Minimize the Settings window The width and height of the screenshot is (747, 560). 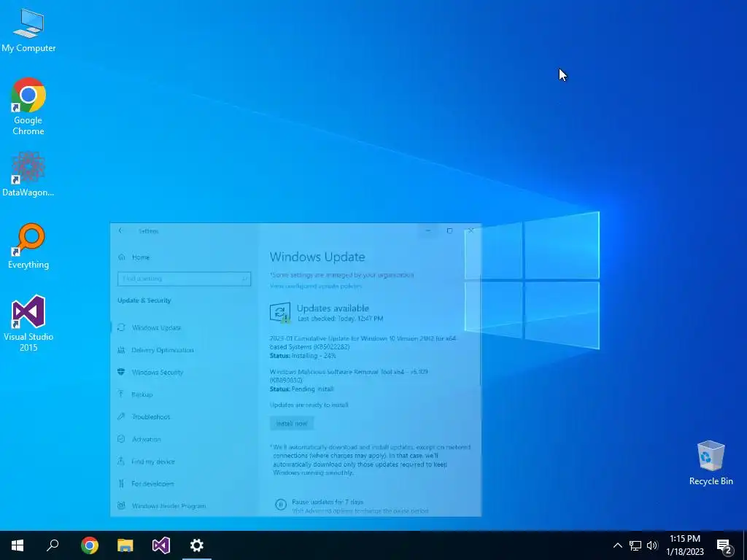427,230
